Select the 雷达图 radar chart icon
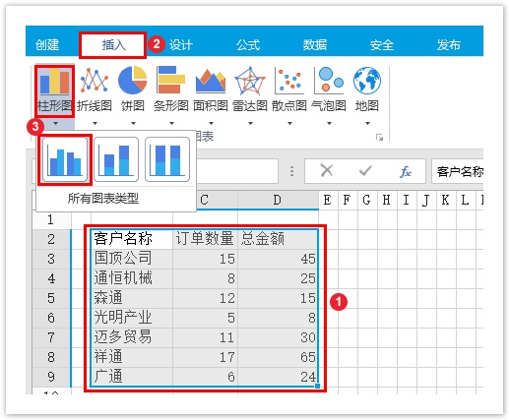This screenshot has width=509, height=420. [250, 81]
